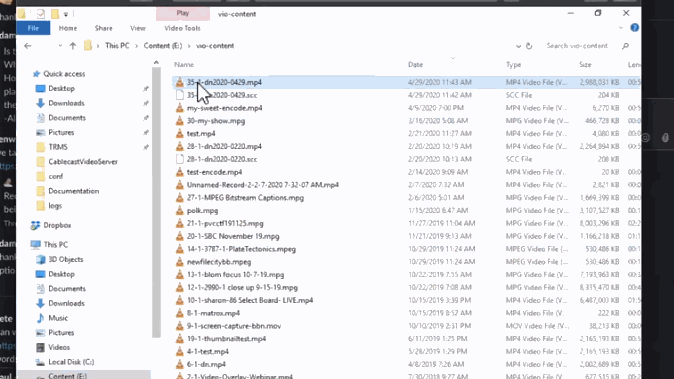Click the search magnifier icon
Screen dimensions: 674x379
(625, 46)
